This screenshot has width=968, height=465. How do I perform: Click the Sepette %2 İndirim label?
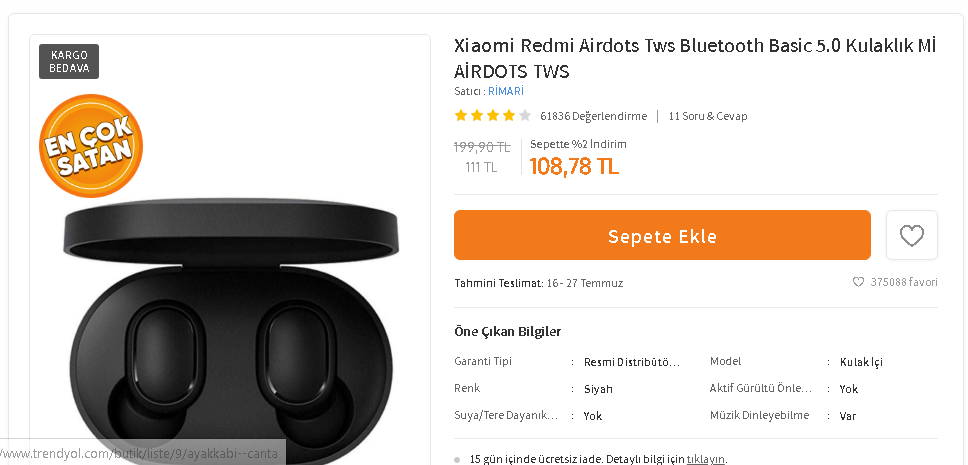pyautogui.click(x=578, y=145)
